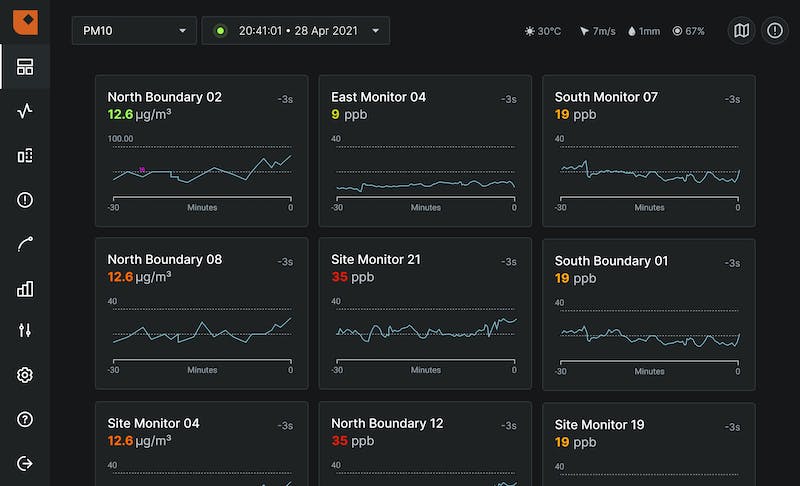Viewport: 800px width, 486px height.
Task: Open the comparison panel icon in sidebar
Action: click(x=25, y=156)
